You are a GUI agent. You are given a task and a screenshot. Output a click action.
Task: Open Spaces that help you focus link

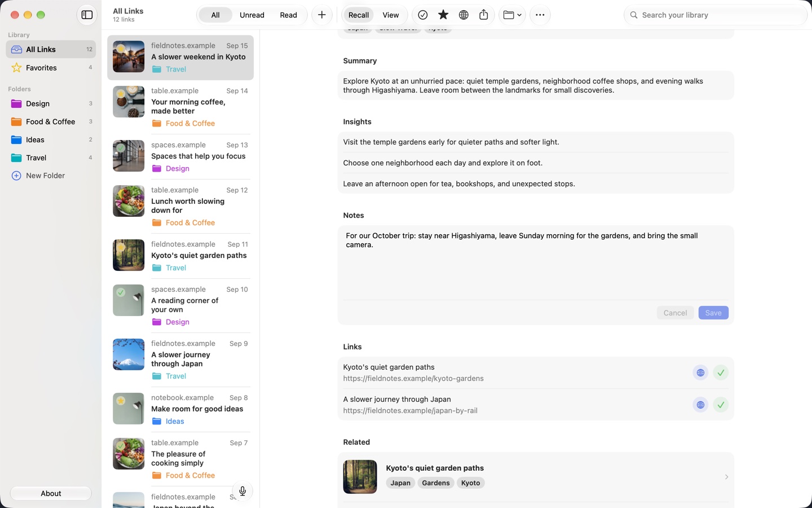click(180, 156)
